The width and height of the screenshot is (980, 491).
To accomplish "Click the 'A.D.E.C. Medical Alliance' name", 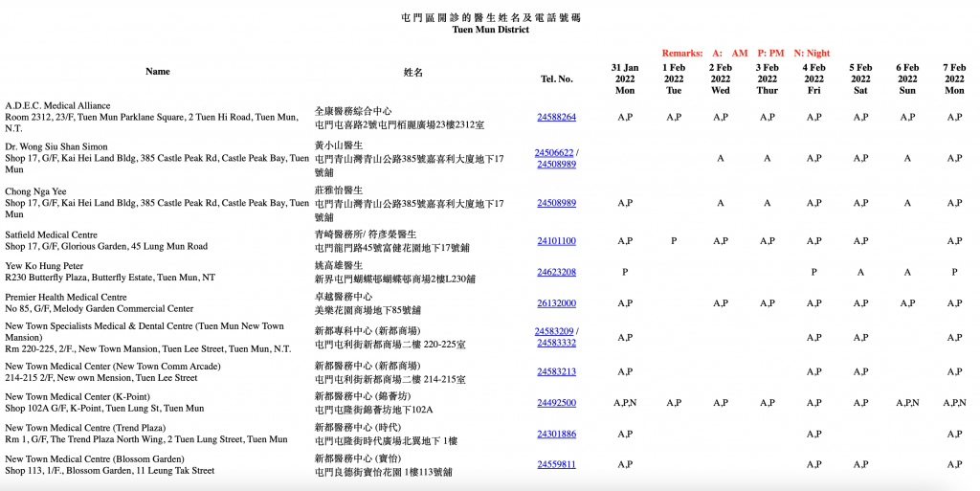I will (x=57, y=105).
